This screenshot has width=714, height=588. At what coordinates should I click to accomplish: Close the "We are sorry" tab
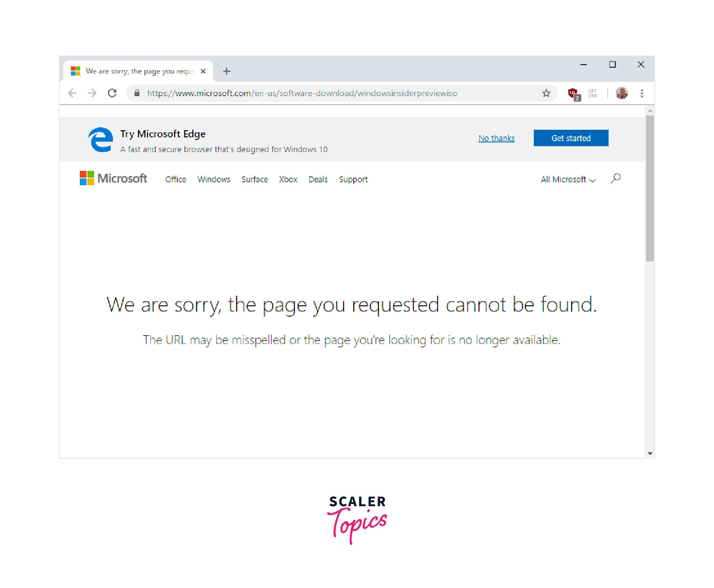pyautogui.click(x=203, y=71)
